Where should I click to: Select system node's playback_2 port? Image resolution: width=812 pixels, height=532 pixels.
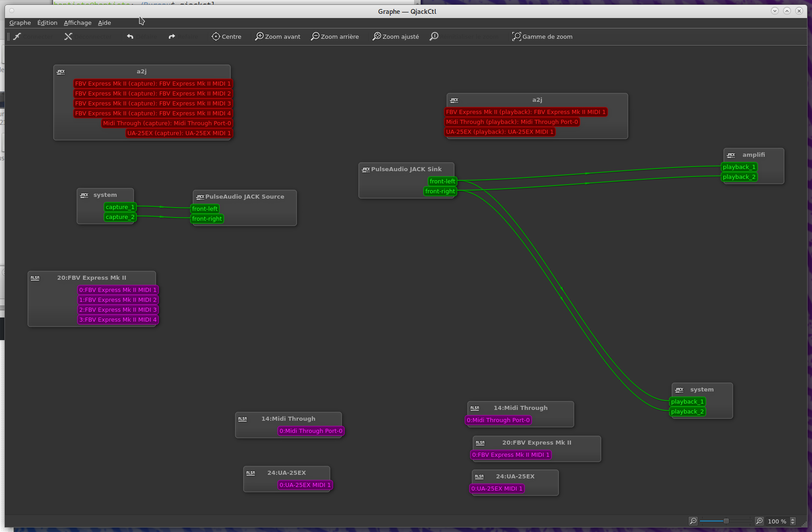[687, 412]
